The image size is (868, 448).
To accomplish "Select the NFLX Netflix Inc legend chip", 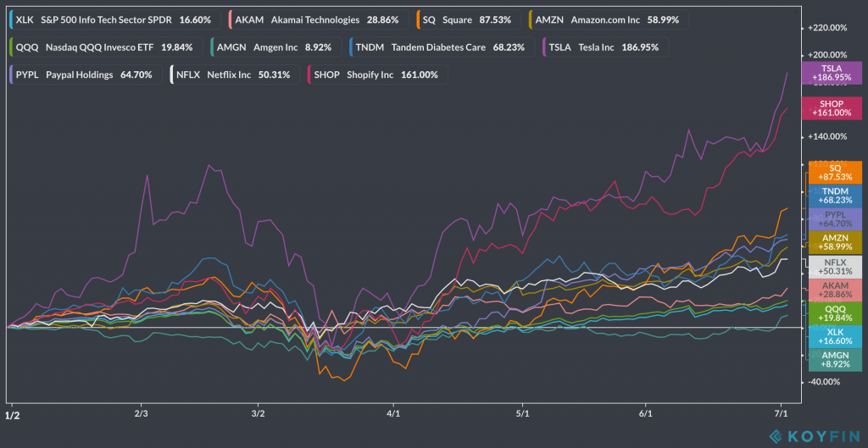I will pyautogui.click(x=233, y=75).
